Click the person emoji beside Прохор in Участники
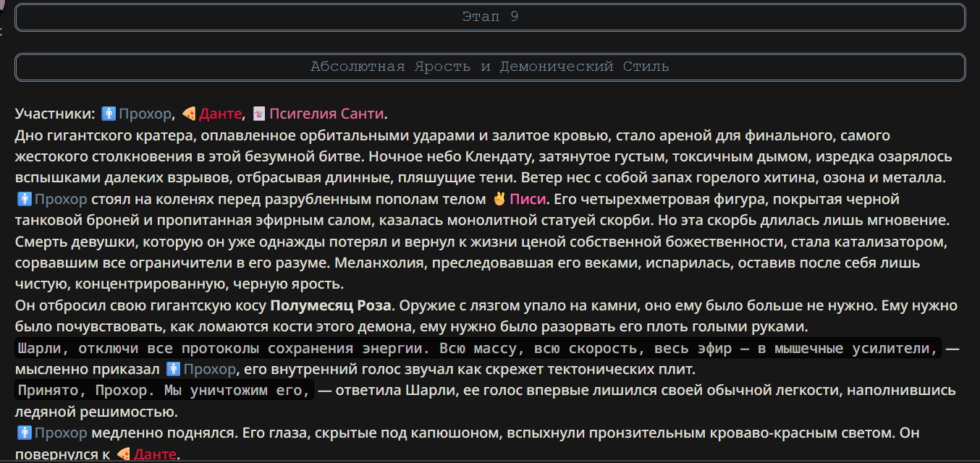 coord(109,114)
